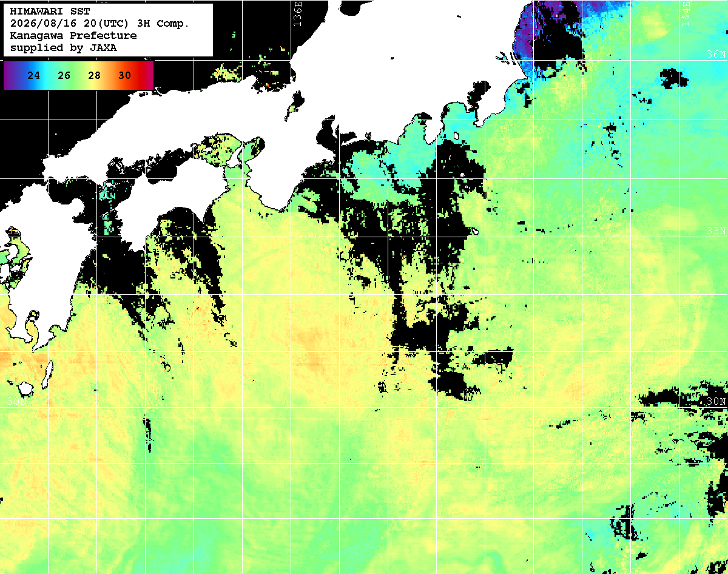
Task: Click the 26 value on color scale
Action: pos(64,76)
